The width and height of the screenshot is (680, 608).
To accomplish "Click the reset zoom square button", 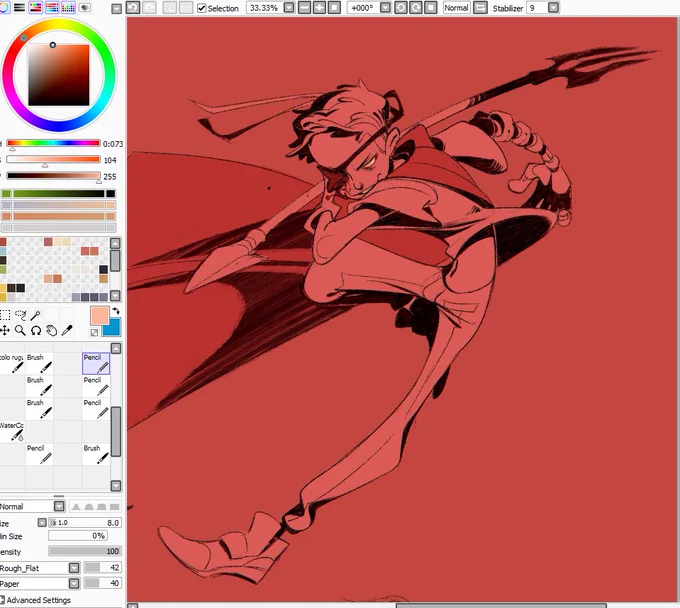I will coord(334,8).
